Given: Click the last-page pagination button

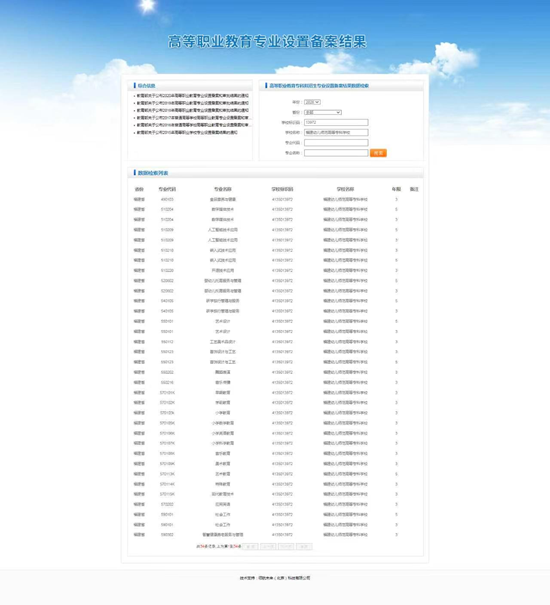Looking at the screenshot, I should 304,546.
